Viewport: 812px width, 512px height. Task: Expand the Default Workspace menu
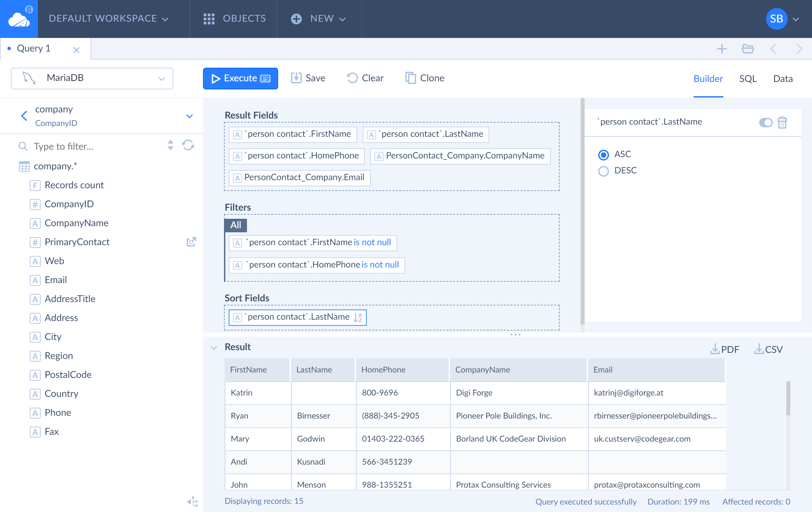coord(108,19)
